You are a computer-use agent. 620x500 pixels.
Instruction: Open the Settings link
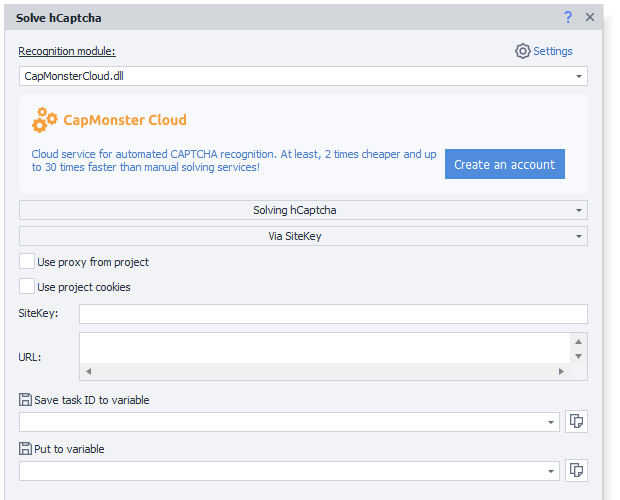[552, 51]
